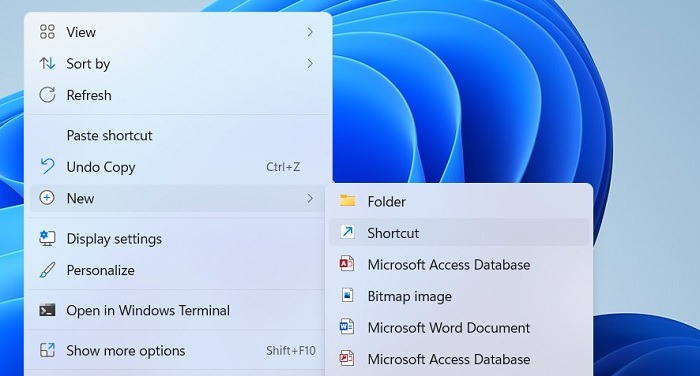The width and height of the screenshot is (700, 376).
Task: Click the Personalize paintbrush icon
Action: coord(47,270)
